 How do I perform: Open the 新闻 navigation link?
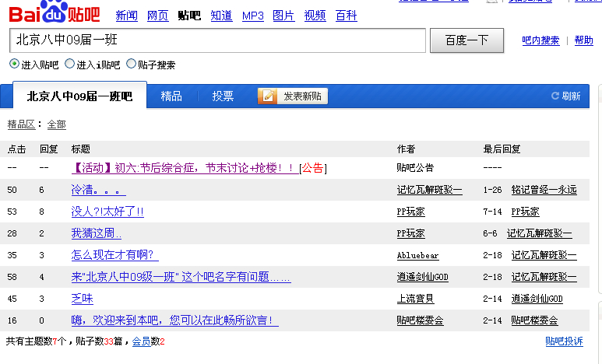click(127, 16)
